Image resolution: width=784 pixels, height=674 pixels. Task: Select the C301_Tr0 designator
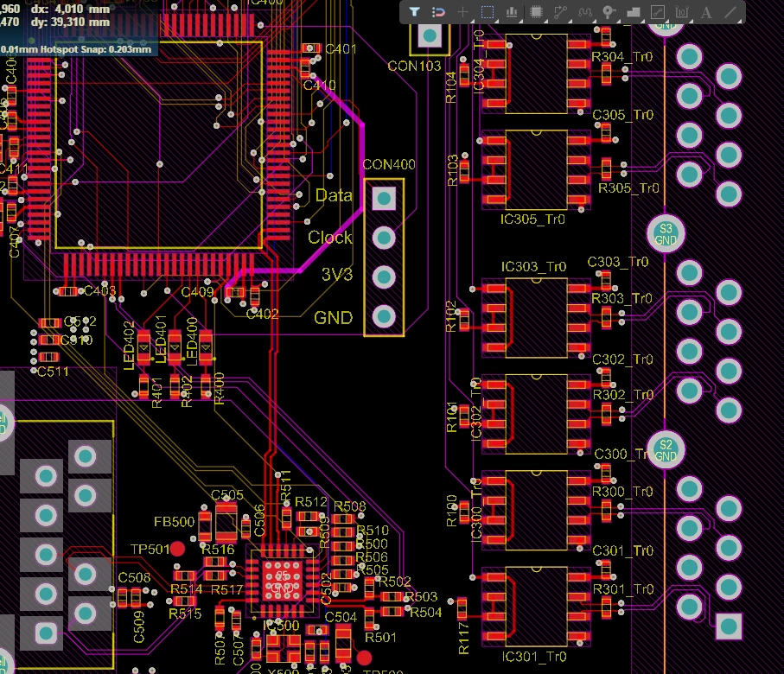(623, 550)
